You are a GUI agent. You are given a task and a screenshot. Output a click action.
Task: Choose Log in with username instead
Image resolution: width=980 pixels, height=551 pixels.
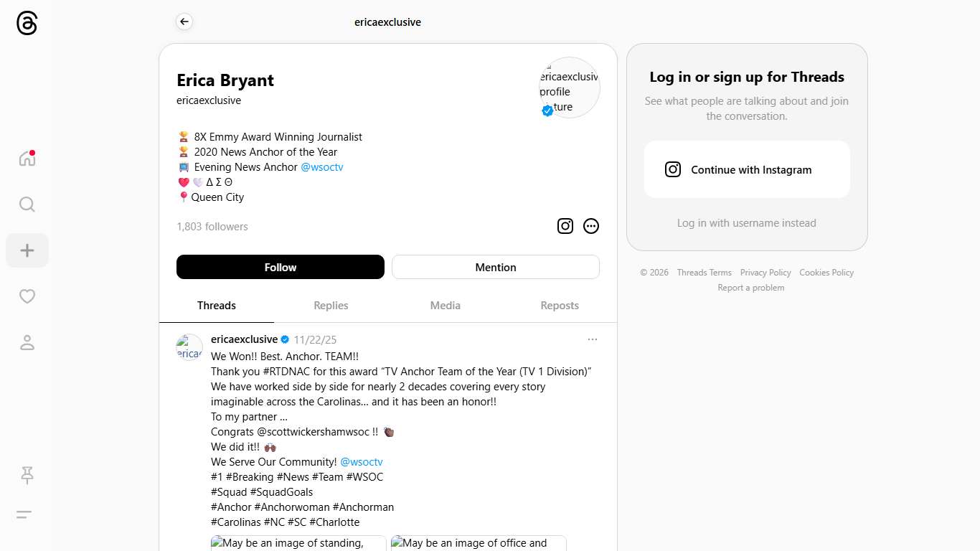[x=747, y=223]
